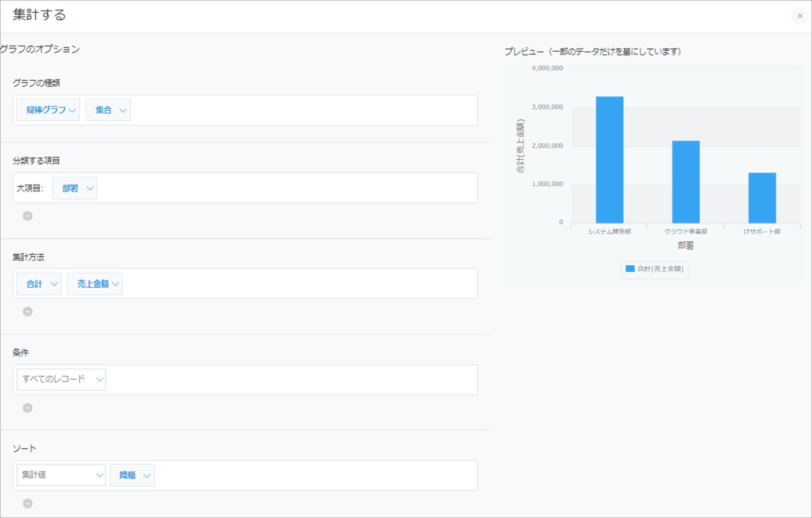Add another 分類する項目 with plus icon
The height and width of the screenshot is (518, 812).
(27, 216)
